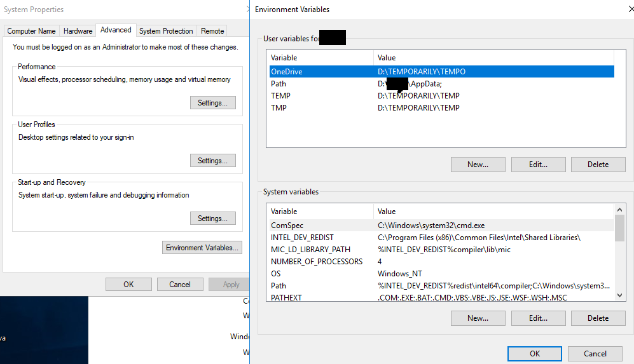Open Performance Settings button

(x=212, y=103)
